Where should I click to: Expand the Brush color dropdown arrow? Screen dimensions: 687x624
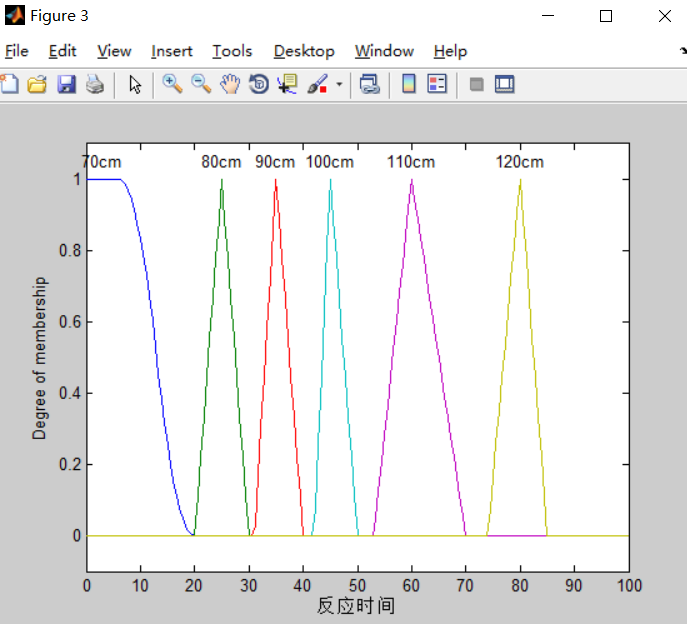coord(339,84)
